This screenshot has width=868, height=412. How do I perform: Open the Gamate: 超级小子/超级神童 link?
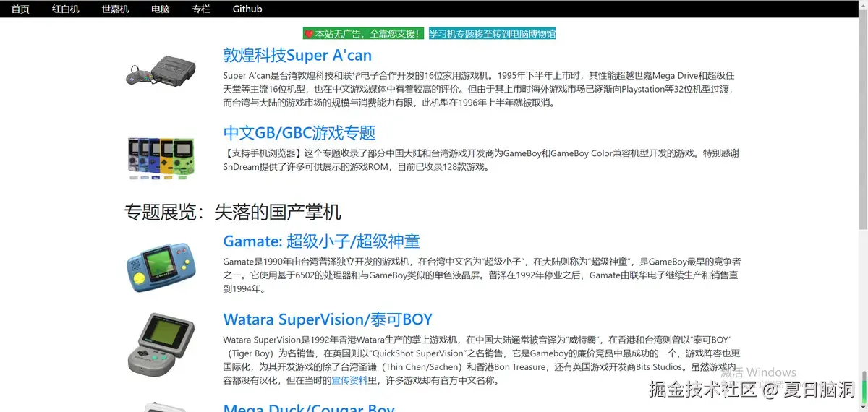click(321, 241)
